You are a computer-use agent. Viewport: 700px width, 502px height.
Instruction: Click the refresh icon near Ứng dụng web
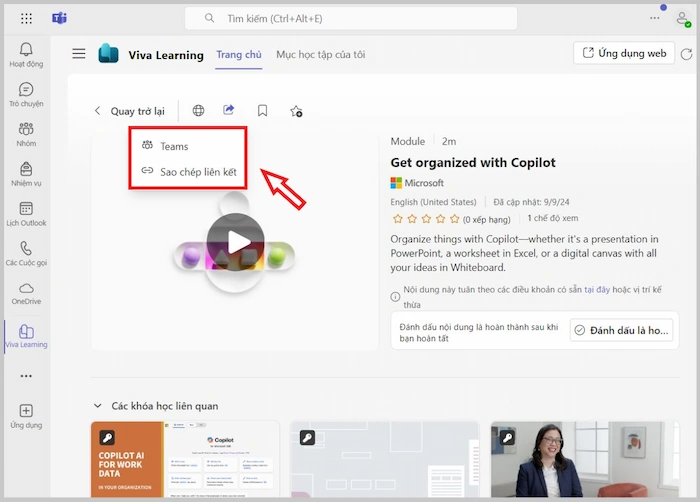pos(687,54)
